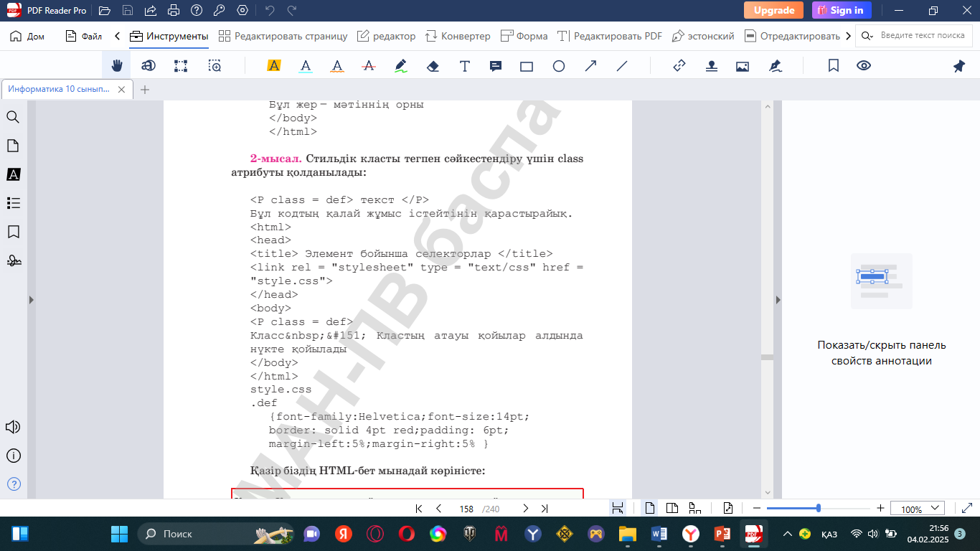980x551 pixels.
Task: Print the document with the printer icon
Action: point(174,11)
